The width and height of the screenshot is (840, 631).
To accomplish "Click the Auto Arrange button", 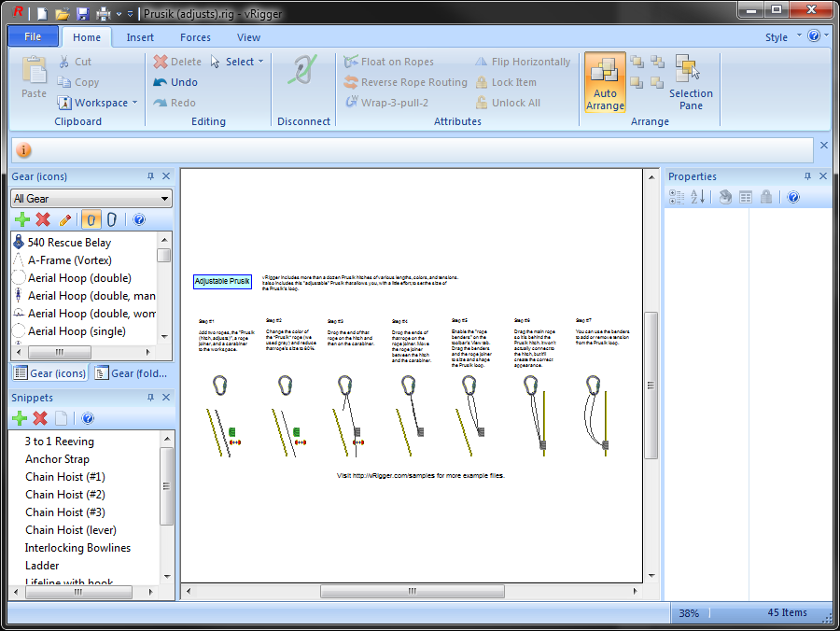I will (605, 84).
